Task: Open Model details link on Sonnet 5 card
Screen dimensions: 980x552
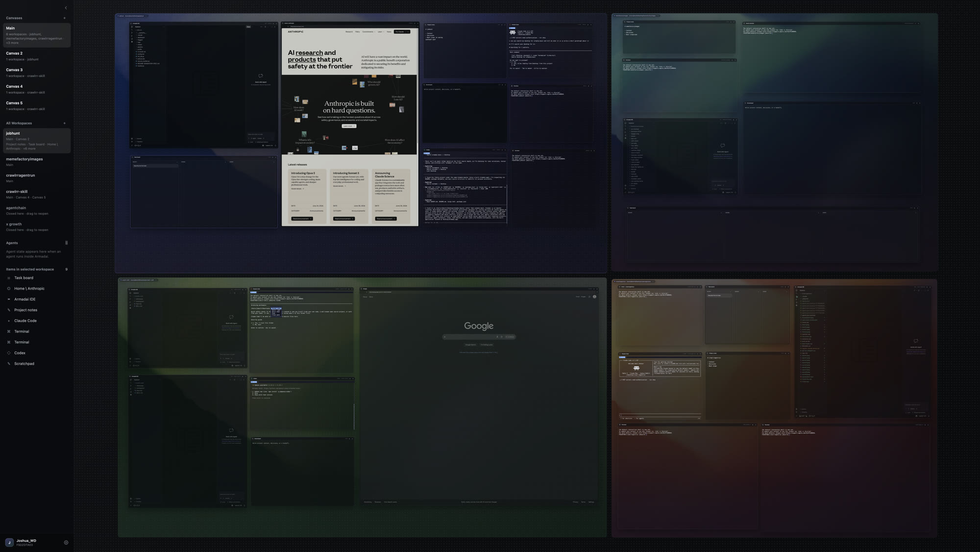Action: tap(339, 186)
